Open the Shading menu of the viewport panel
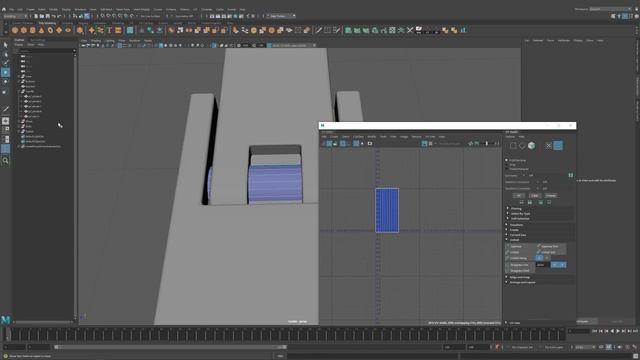Image resolution: width=640 pixels, height=360 pixels. click(x=96, y=41)
